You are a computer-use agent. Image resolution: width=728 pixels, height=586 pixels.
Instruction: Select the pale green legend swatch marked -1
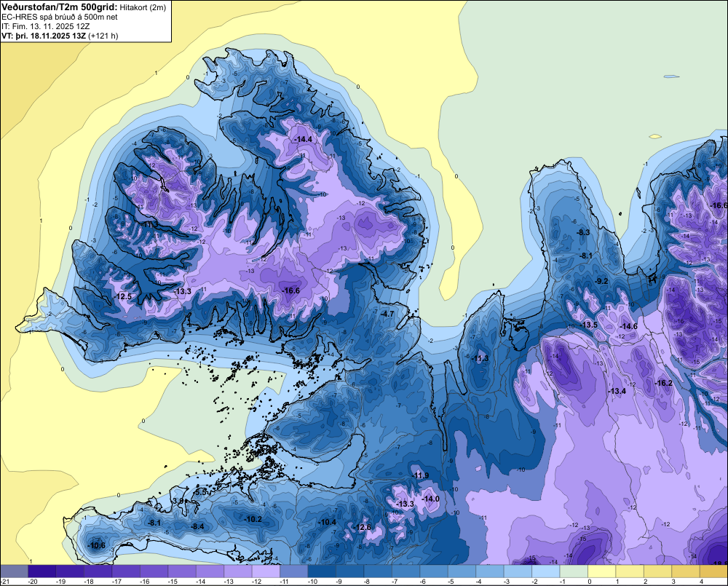(574, 571)
